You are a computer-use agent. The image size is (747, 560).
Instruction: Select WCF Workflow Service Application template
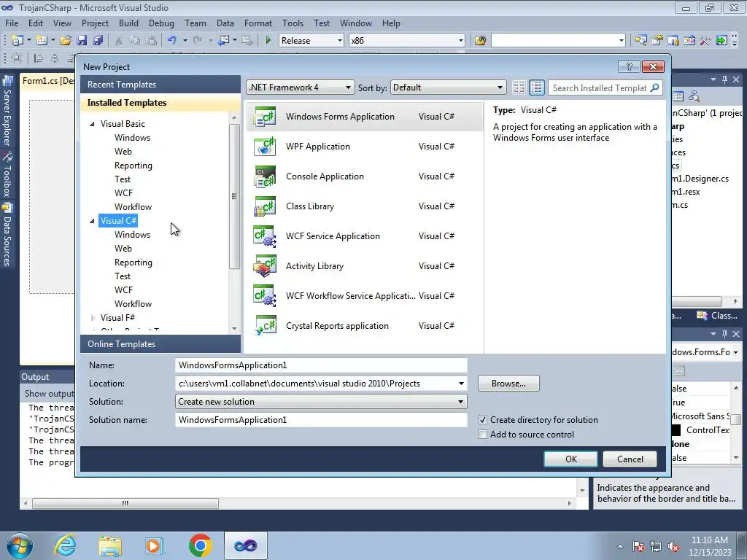[365, 296]
